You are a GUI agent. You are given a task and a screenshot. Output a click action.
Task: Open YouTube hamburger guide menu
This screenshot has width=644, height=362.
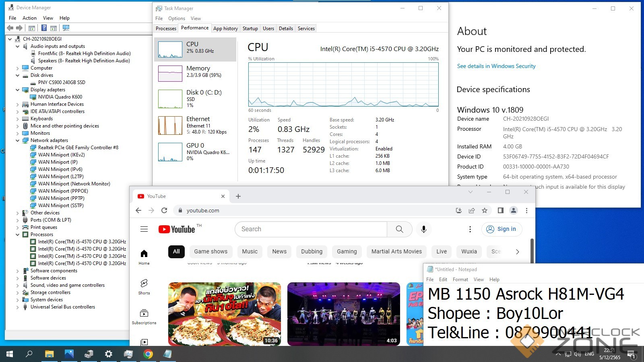coord(144,229)
